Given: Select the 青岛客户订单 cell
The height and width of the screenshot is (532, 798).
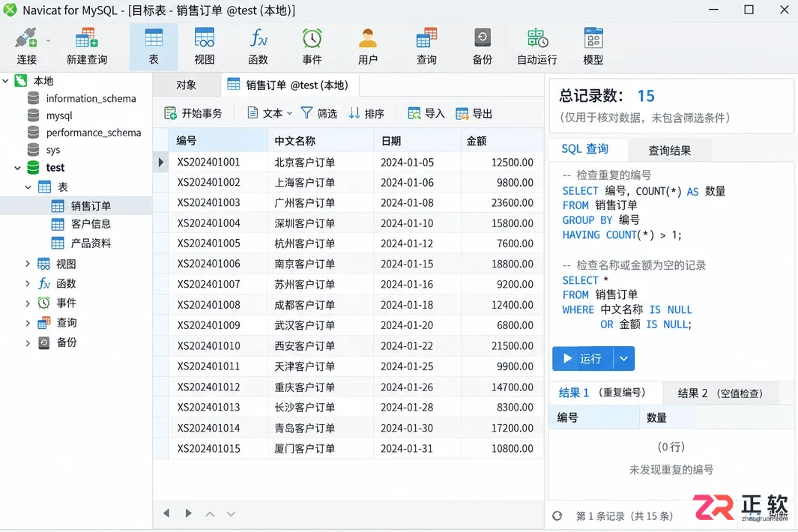Looking at the screenshot, I should click(321, 428).
